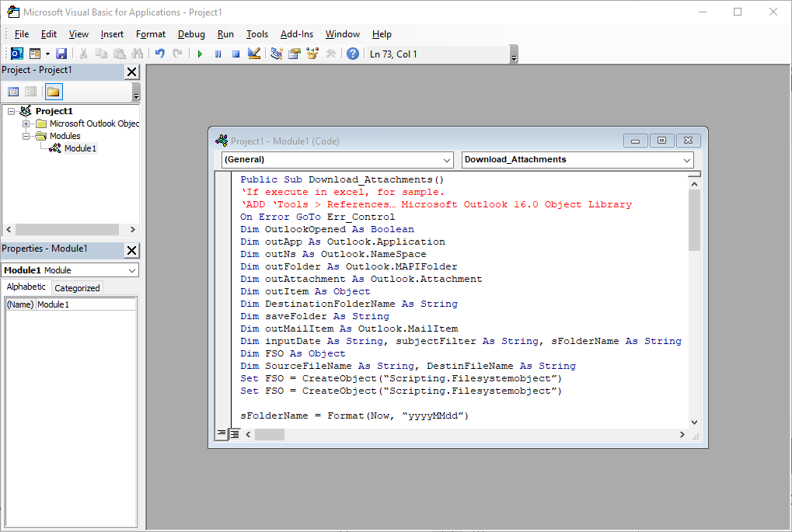
Task: Expand the Microsoft Outlook Objects node
Action: pyautogui.click(x=26, y=123)
